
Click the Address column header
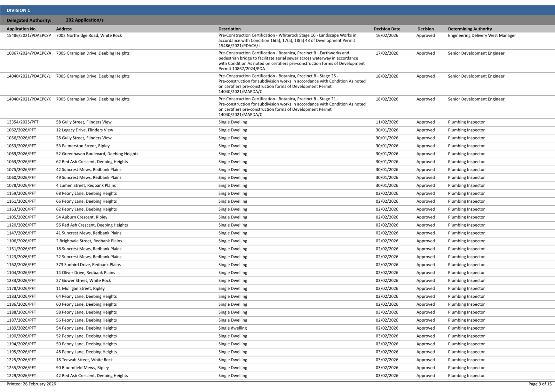pyautogui.click(x=64, y=29)
